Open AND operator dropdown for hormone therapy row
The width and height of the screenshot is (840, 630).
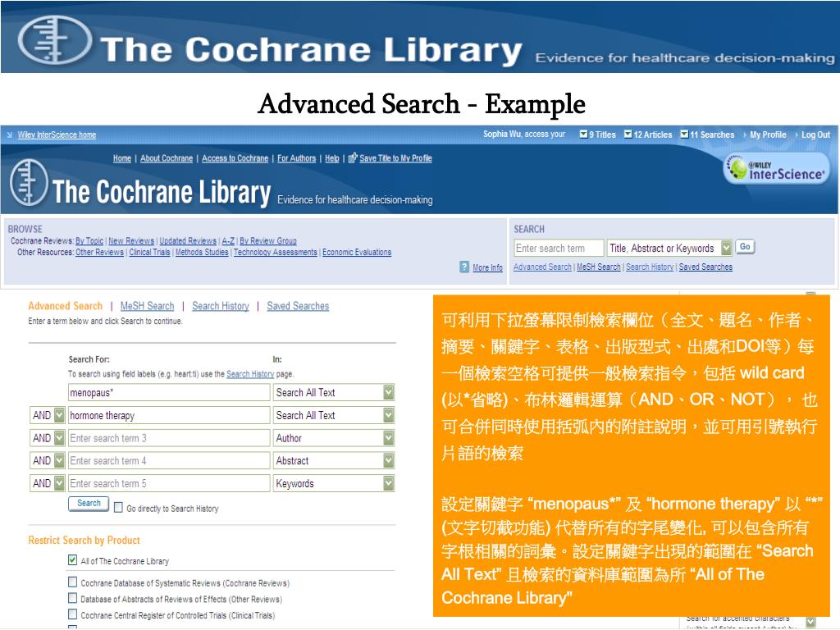coord(59,415)
